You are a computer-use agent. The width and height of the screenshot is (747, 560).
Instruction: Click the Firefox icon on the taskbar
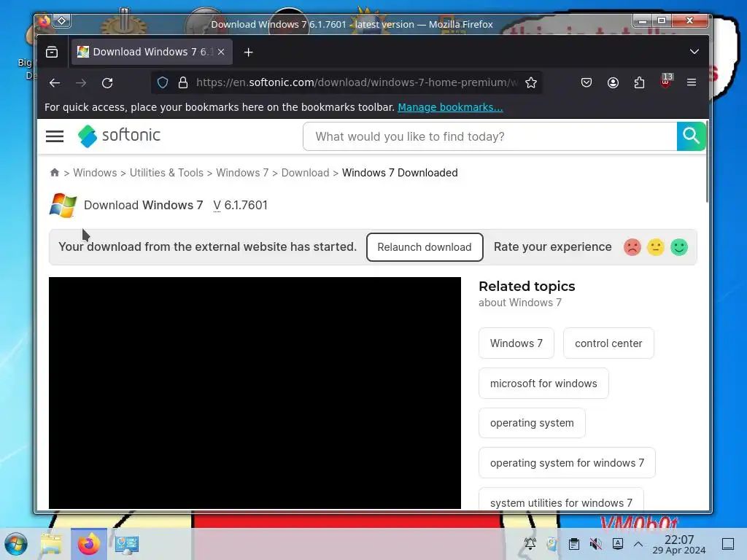88,544
